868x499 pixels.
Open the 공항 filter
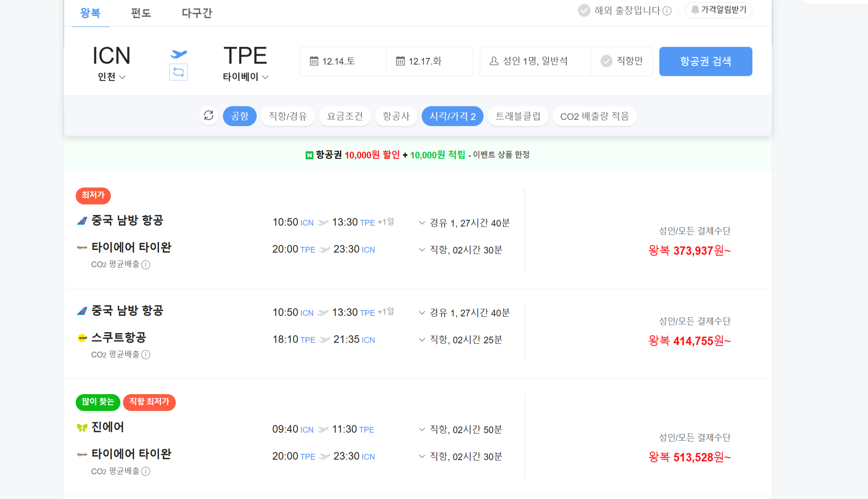(x=240, y=116)
